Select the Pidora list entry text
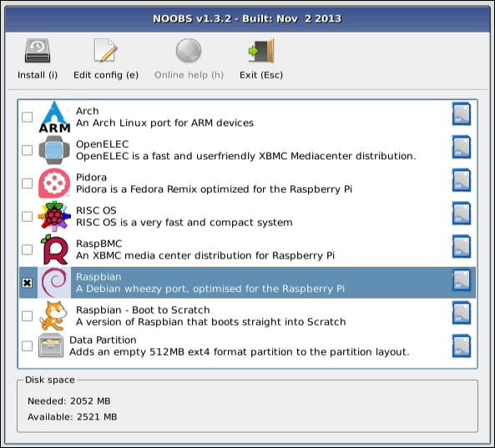495x448 pixels. pos(214,183)
